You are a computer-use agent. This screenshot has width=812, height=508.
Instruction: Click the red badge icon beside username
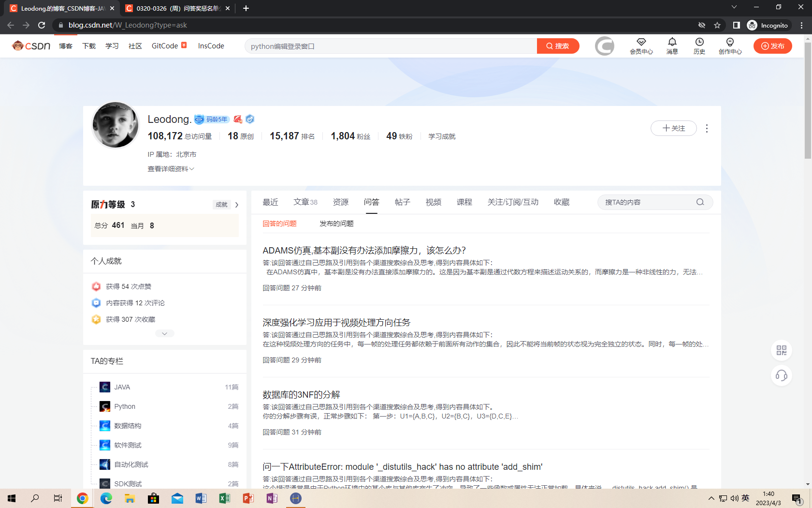point(238,120)
